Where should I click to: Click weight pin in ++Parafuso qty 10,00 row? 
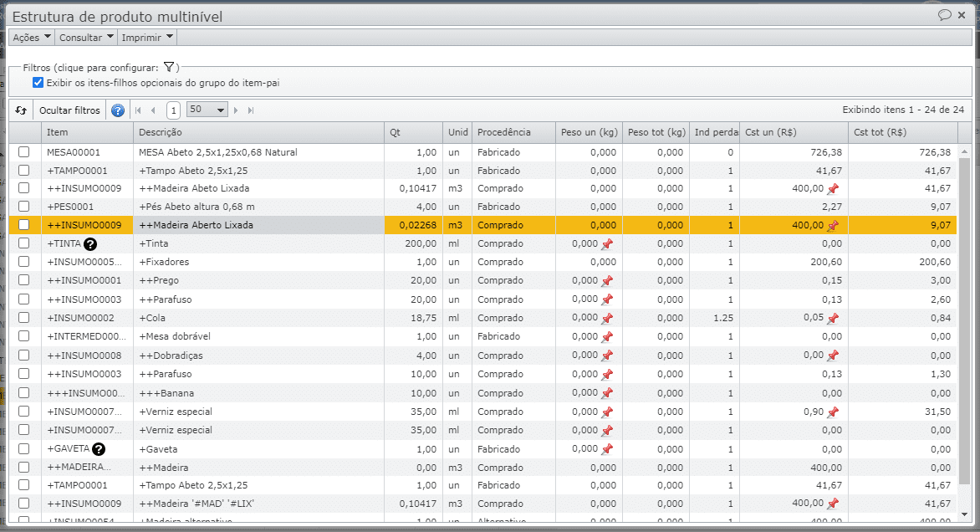coord(607,375)
